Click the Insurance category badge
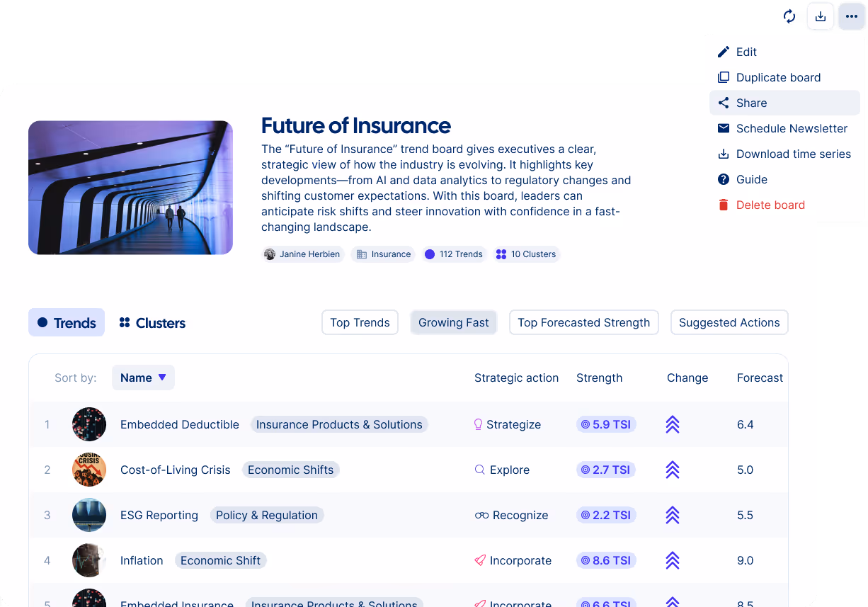 click(x=383, y=254)
